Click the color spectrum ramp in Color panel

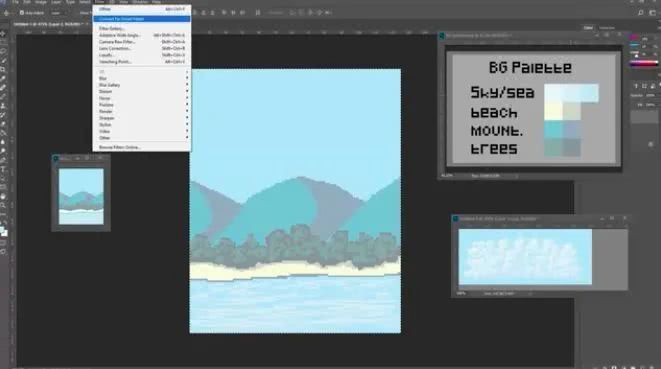[644, 64]
